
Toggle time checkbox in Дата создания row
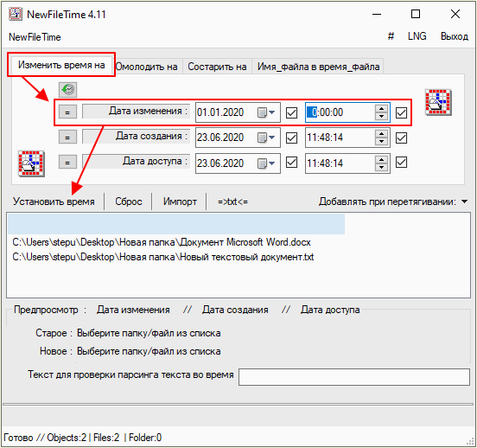pos(401,138)
